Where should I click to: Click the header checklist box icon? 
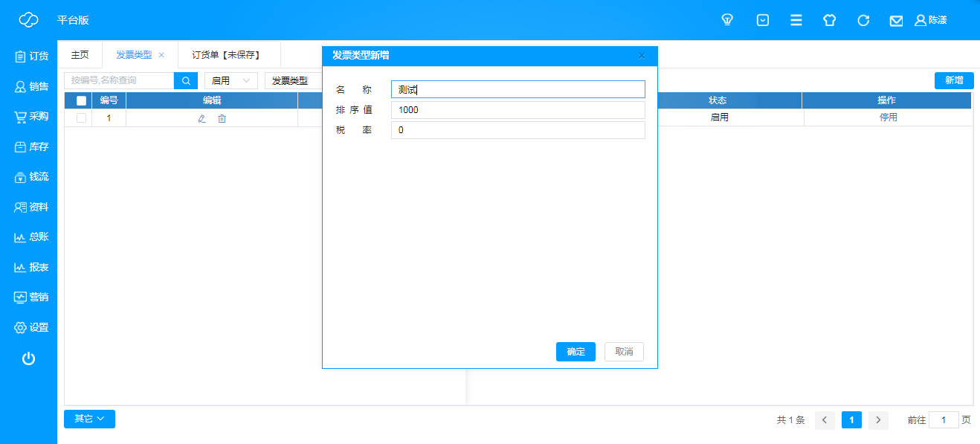pos(763,20)
